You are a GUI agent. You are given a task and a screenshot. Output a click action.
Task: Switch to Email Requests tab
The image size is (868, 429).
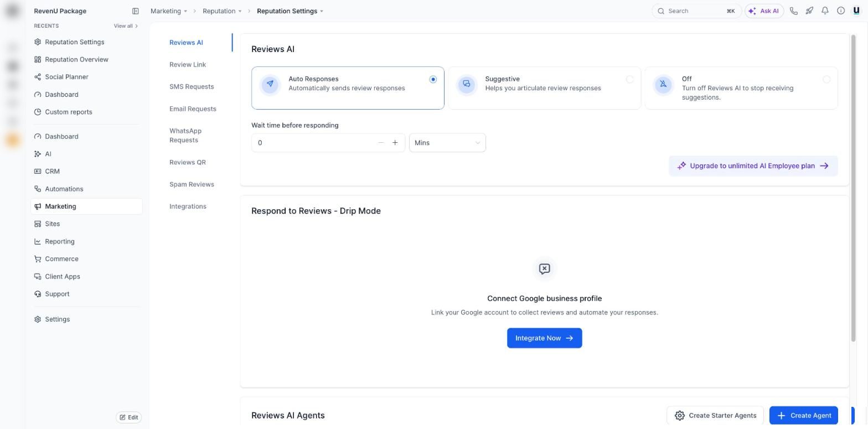coord(193,109)
